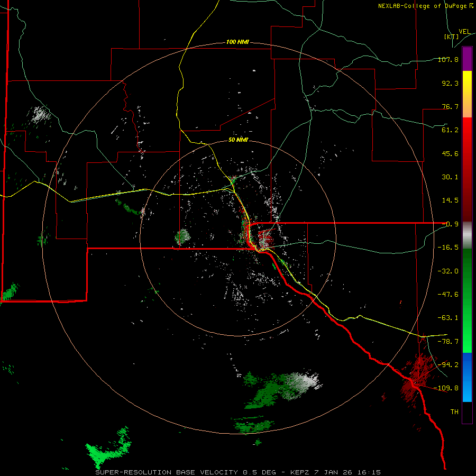476x476 pixels.
Task: Select the 92.3 scale value
Action: 450,83
